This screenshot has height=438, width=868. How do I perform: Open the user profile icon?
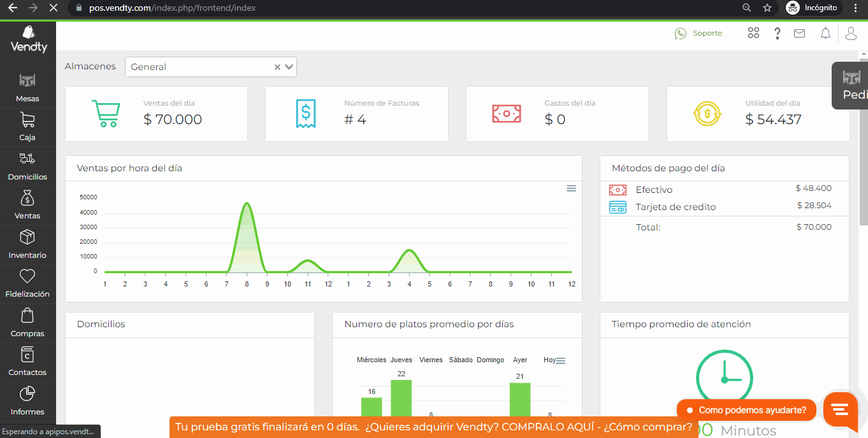(851, 34)
